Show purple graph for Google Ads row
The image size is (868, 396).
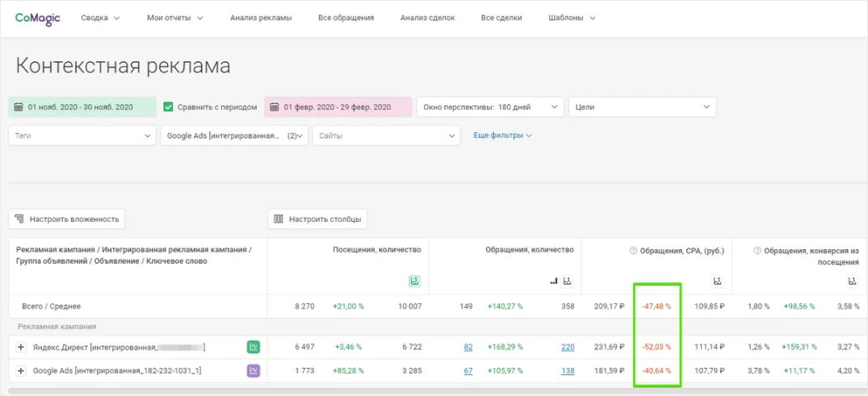pyautogui.click(x=253, y=370)
